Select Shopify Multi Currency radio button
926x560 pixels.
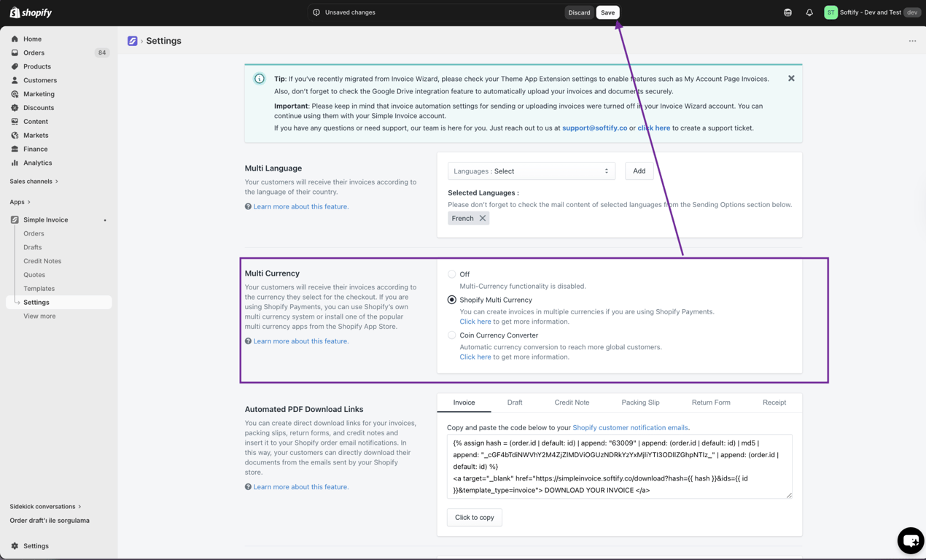pos(452,300)
